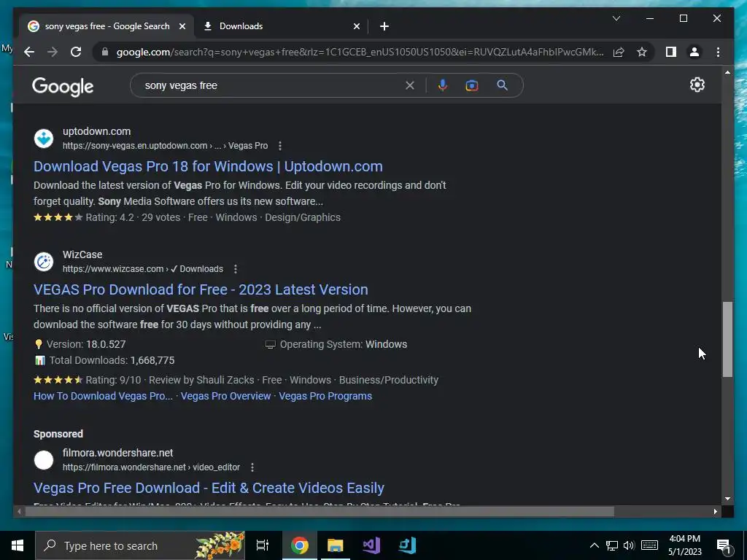
Task: Open Vegas Pro Programs sitelink
Action: (x=325, y=396)
